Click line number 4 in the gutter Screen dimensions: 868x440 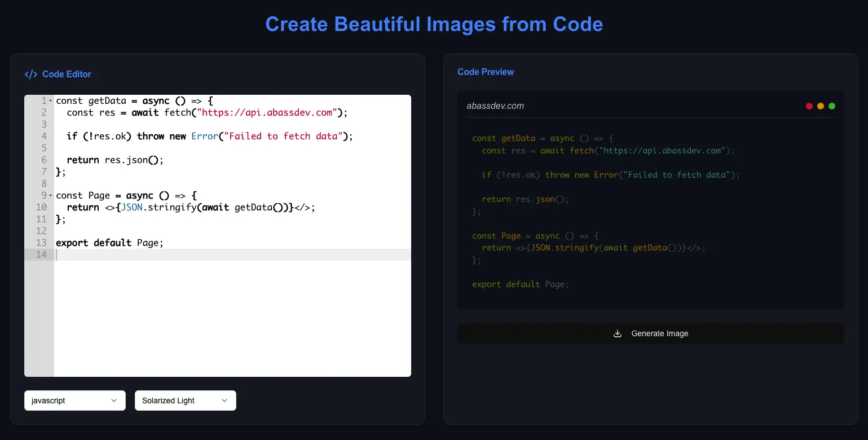(x=44, y=137)
